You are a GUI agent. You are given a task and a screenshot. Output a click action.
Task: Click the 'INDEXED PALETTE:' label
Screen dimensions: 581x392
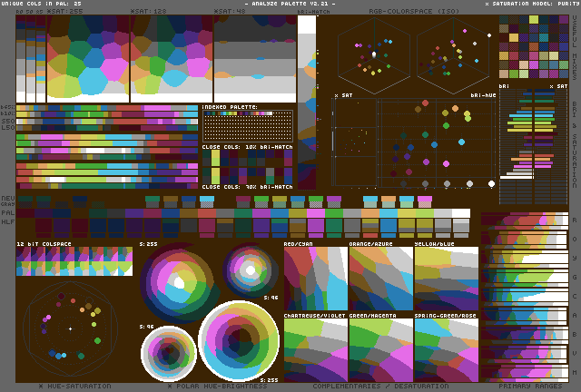tap(230, 107)
